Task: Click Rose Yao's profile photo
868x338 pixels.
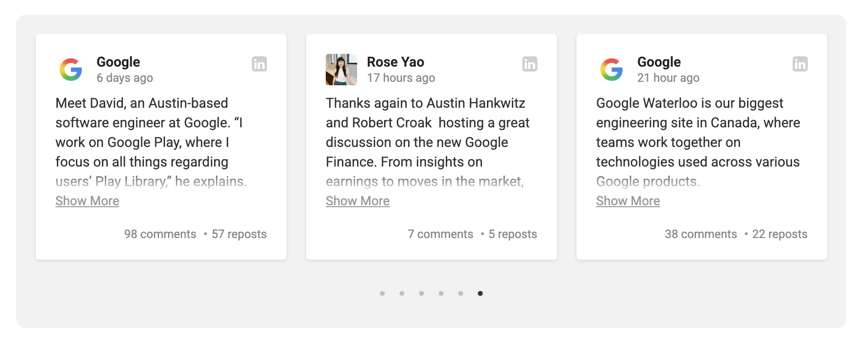Action: coord(341,70)
